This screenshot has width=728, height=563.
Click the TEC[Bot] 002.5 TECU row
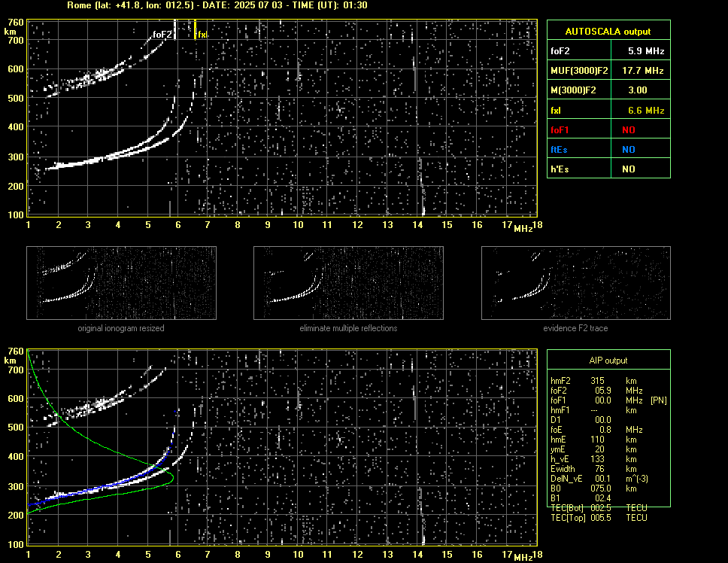[599, 508]
